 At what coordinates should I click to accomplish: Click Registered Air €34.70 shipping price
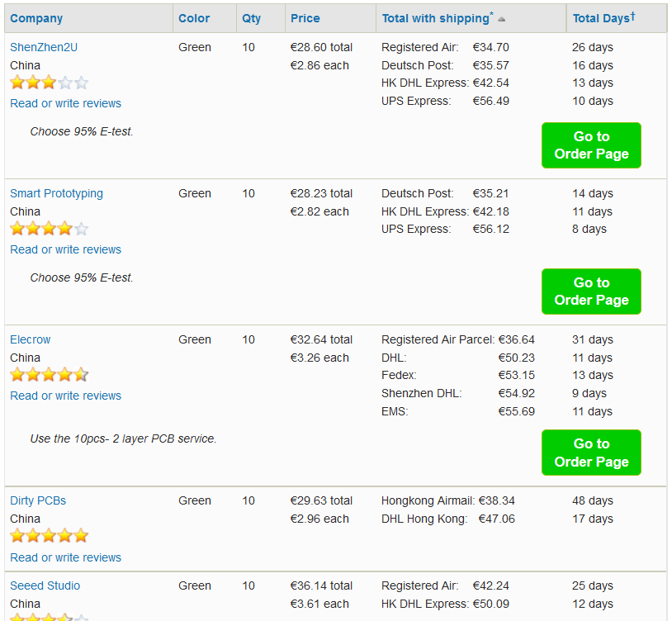490,47
